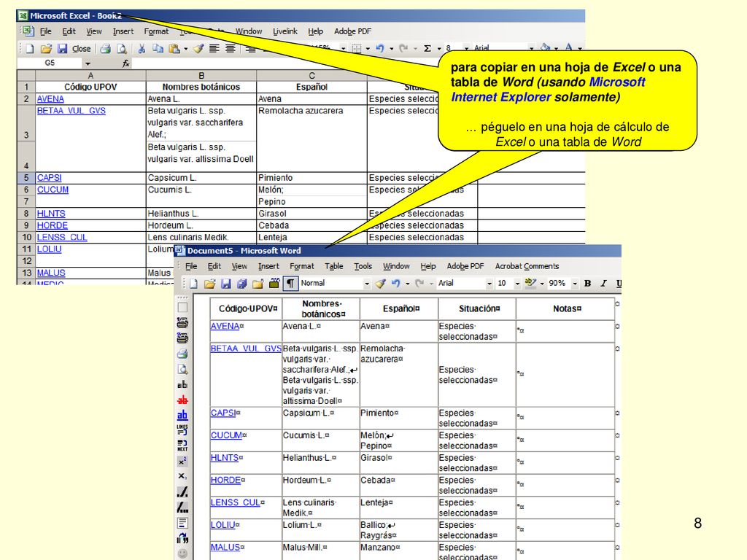The width and height of the screenshot is (747, 560).
Task: Click the Save All icon in Word toolbar
Action: point(242,284)
